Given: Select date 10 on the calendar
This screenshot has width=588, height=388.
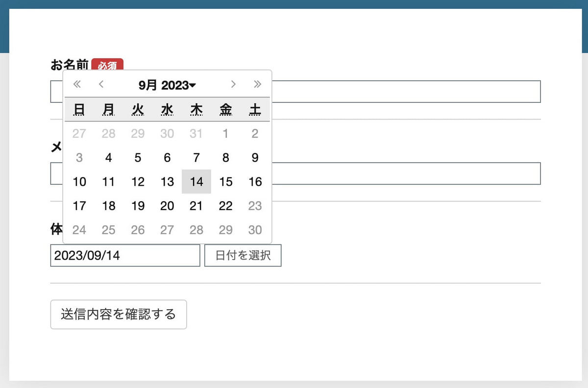Looking at the screenshot, I should [79, 182].
